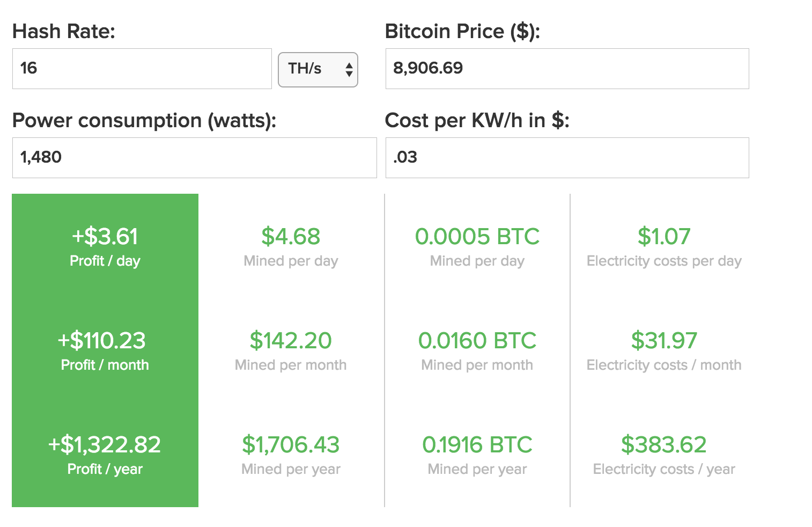Click the Hash Rate label text
Image resolution: width=812 pixels, height=527 pixels.
click(64, 32)
